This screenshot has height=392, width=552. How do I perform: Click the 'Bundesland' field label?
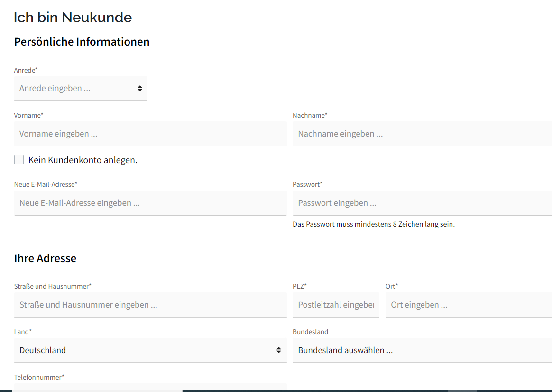310,332
